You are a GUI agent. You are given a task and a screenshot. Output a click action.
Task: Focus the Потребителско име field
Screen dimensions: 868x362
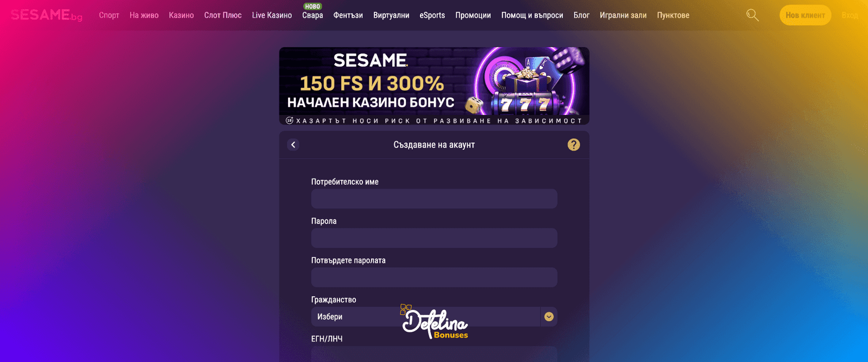pos(434,199)
